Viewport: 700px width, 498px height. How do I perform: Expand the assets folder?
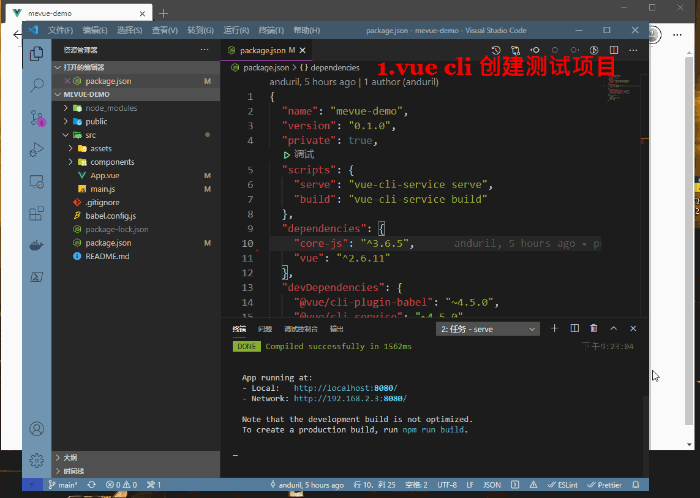[x=136, y=148]
